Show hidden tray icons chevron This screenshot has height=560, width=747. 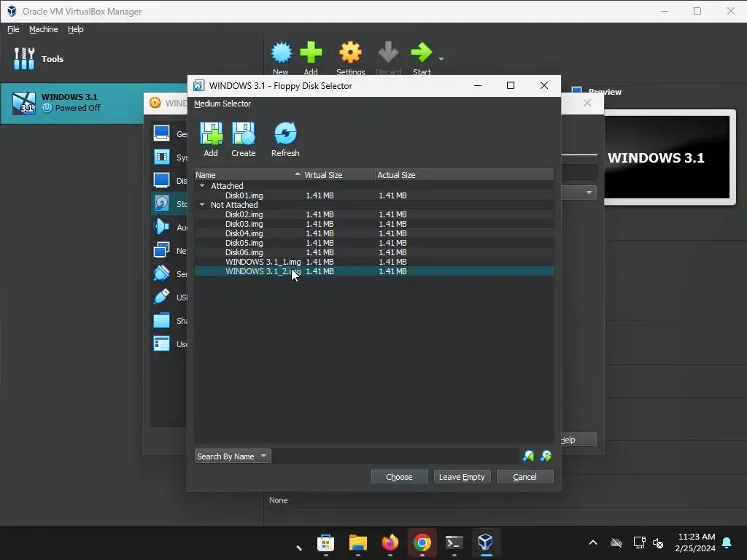[x=593, y=542]
